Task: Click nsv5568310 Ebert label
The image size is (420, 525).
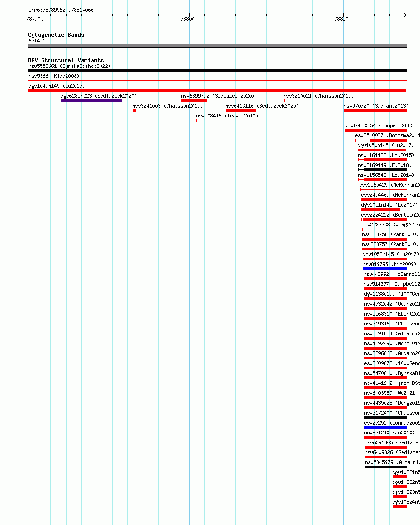Action: click(x=392, y=314)
